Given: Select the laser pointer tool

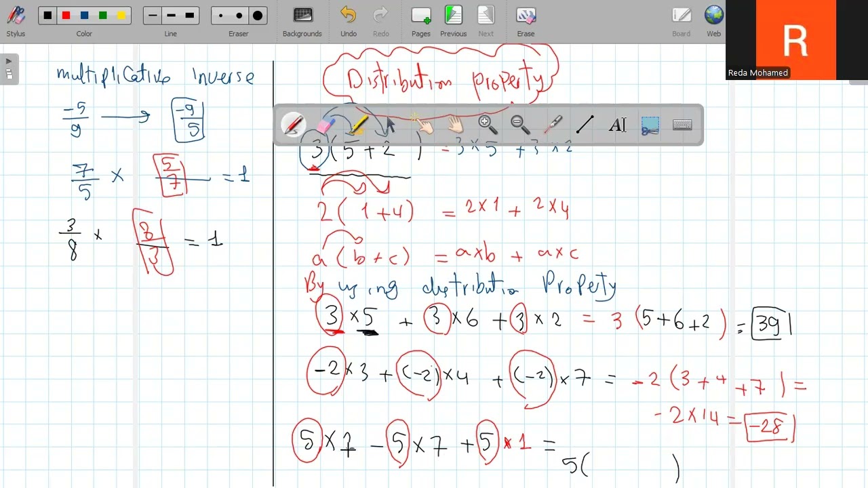Looking at the screenshot, I should pyautogui.click(x=553, y=125).
